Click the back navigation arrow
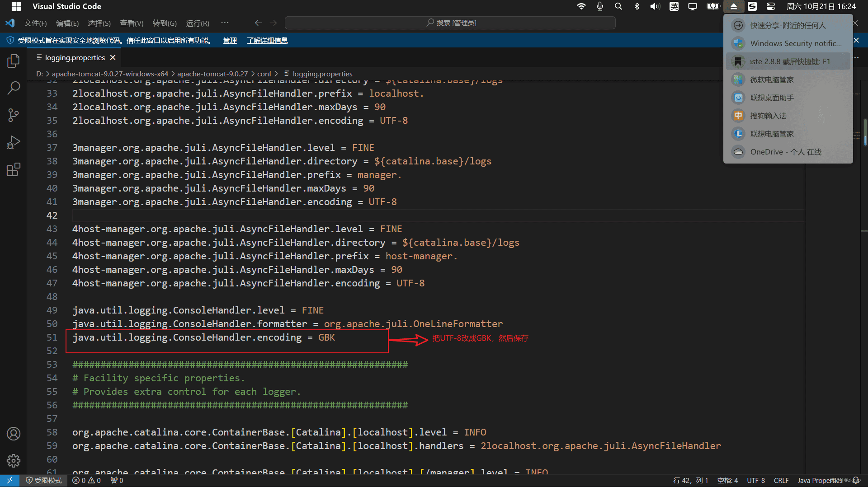 point(258,23)
